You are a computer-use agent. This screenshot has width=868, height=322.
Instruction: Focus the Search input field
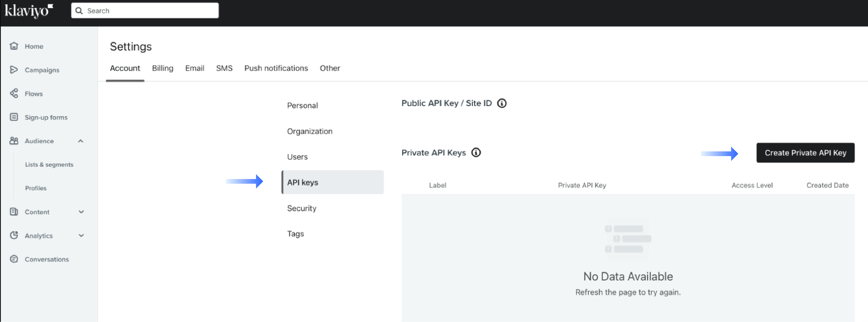pos(150,11)
